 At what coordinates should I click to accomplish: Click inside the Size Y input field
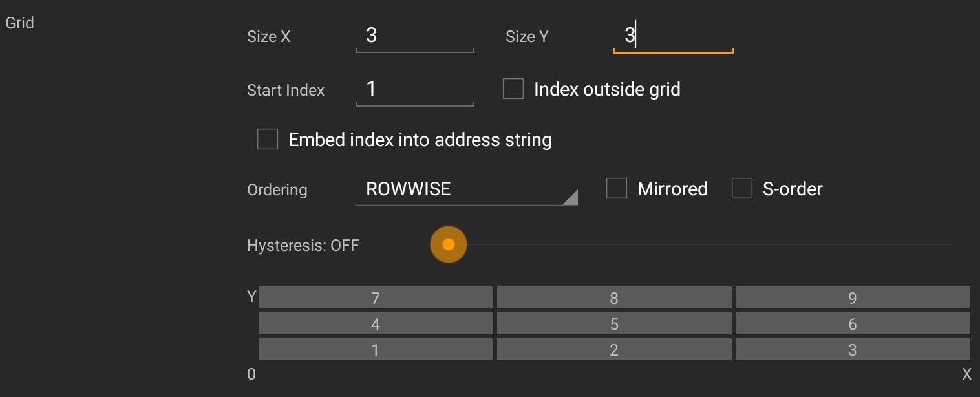(x=672, y=37)
